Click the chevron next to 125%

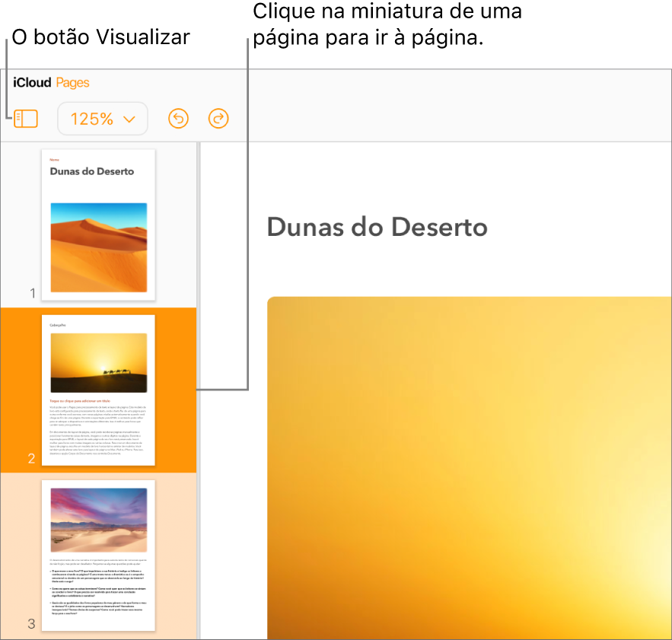(x=129, y=119)
